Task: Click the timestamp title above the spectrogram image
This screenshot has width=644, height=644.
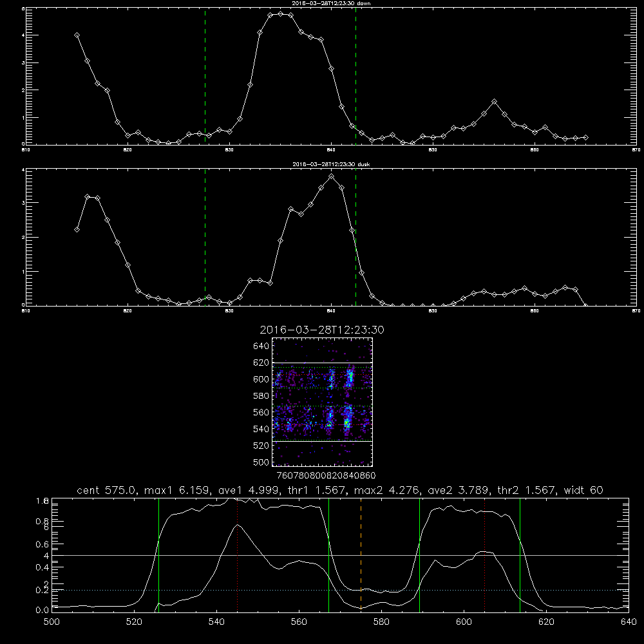Action: (322, 330)
